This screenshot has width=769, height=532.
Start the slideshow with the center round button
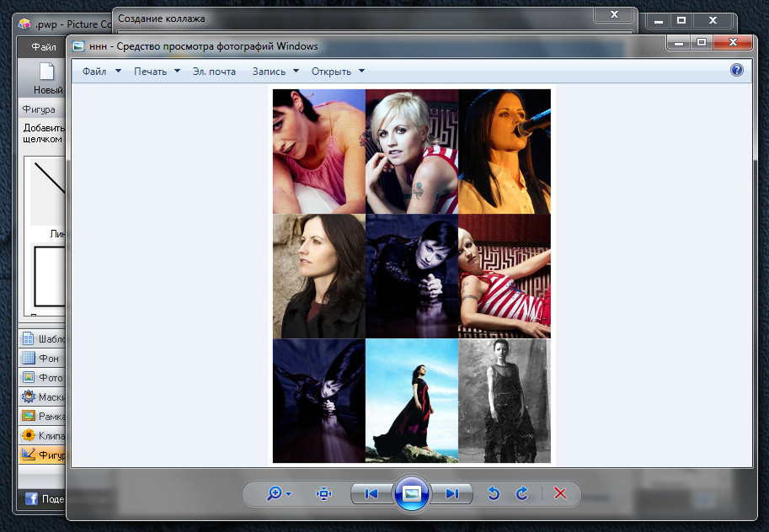pyautogui.click(x=412, y=493)
